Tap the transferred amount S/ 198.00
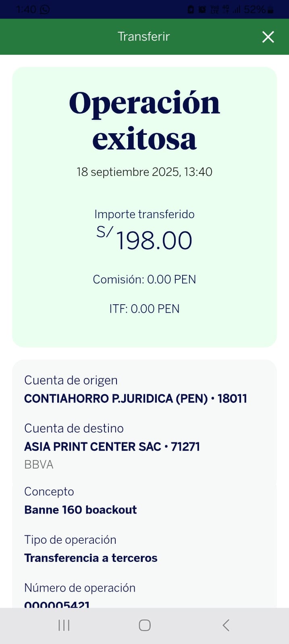Image resolution: width=289 pixels, height=644 pixels. point(144,240)
